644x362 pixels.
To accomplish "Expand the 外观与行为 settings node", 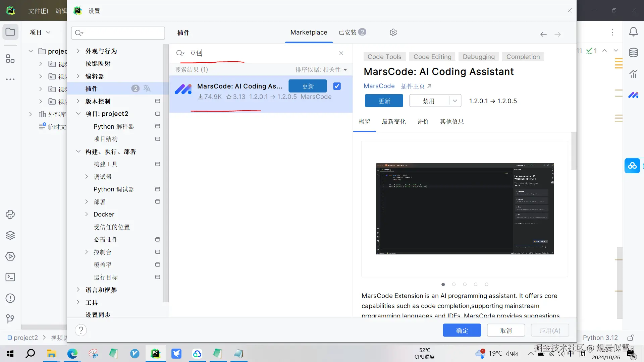I will [78, 51].
